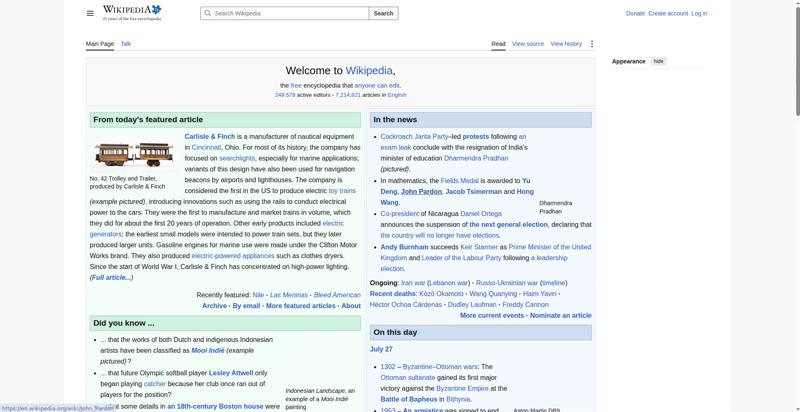Open the featured article Archive link
The height and width of the screenshot is (412, 800).
click(x=214, y=306)
